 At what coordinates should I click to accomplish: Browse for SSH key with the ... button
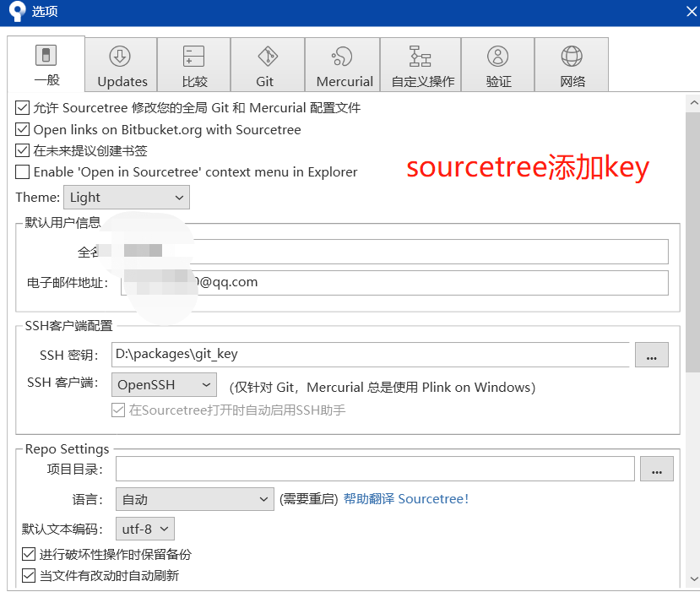click(652, 355)
